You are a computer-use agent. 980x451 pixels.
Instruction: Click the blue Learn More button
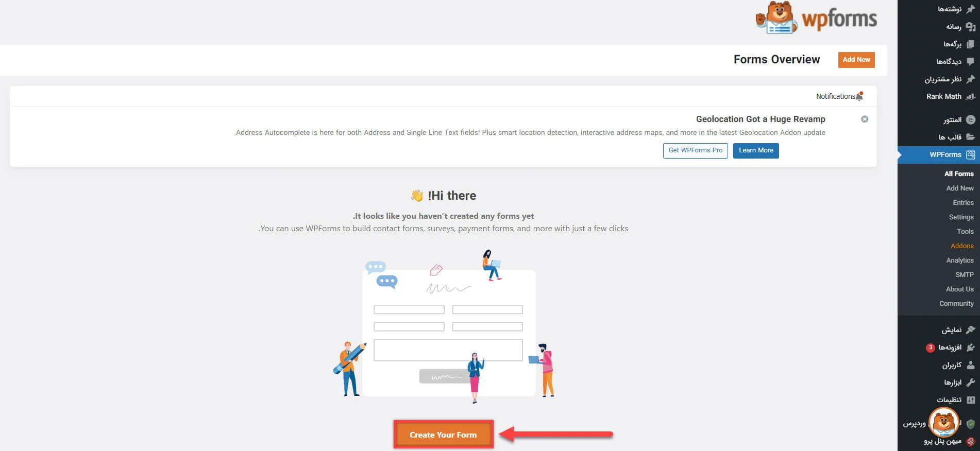coord(756,150)
